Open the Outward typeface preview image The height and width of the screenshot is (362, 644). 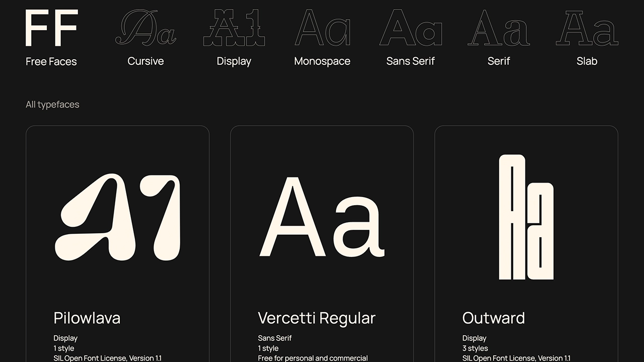click(526, 217)
